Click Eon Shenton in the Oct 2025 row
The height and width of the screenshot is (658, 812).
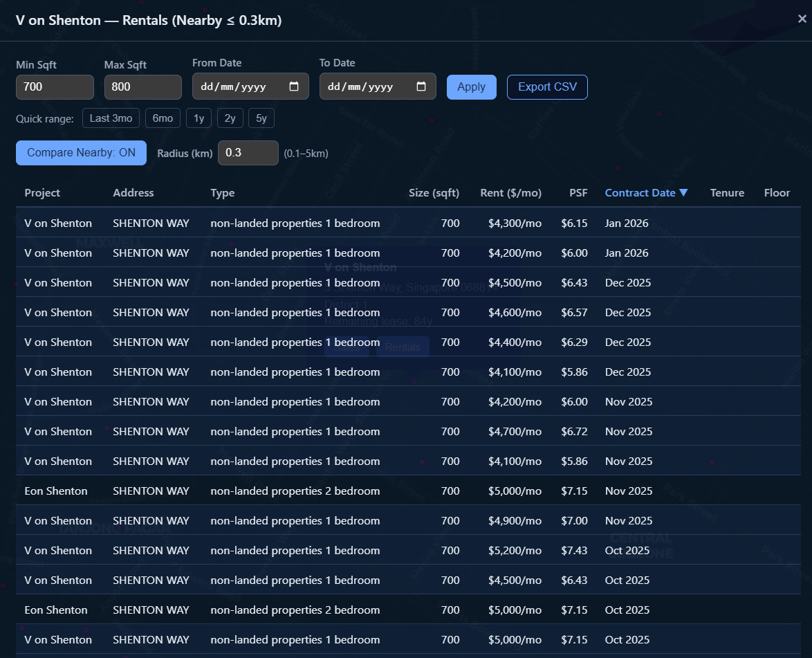[x=56, y=610]
